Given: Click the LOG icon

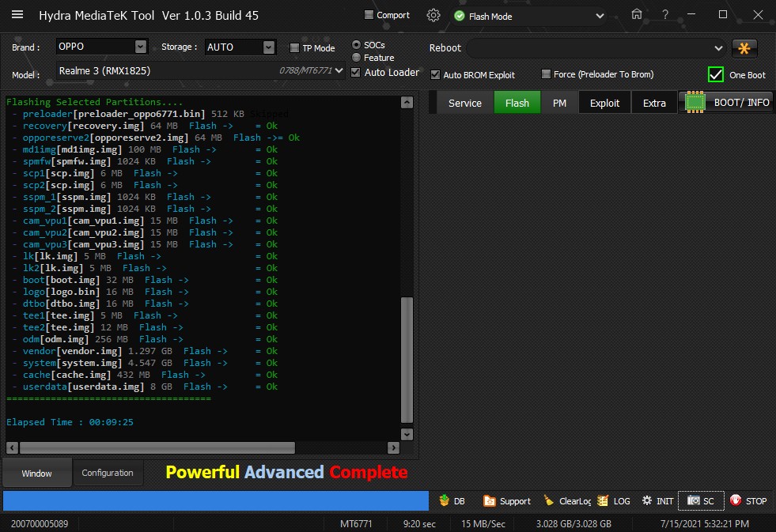Looking at the screenshot, I should [x=602, y=501].
